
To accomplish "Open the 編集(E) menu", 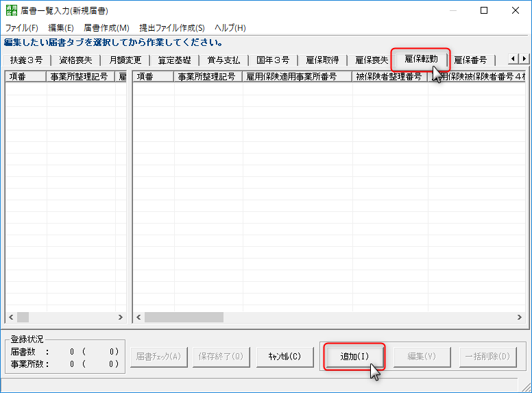I will pyautogui.click(x=61, y=28).
